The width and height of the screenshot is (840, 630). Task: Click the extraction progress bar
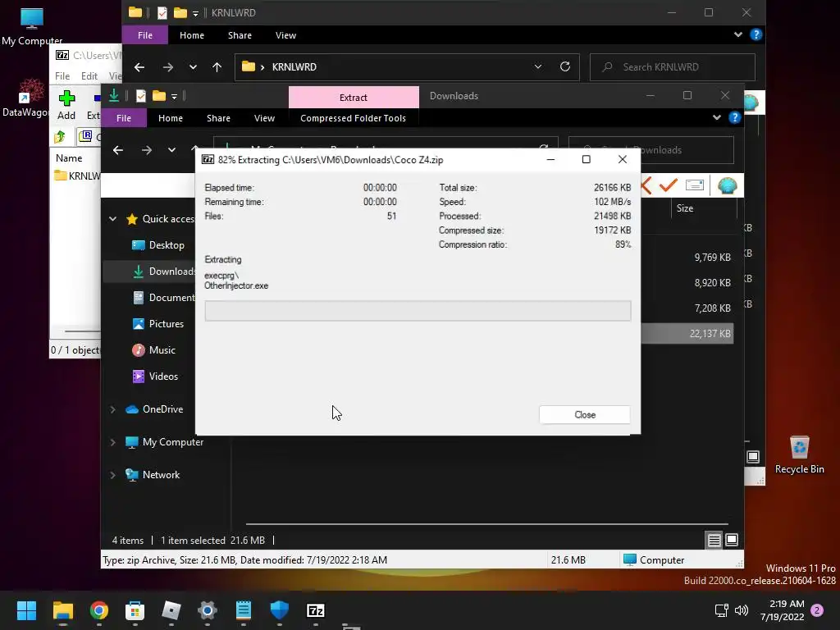point(418,311)
